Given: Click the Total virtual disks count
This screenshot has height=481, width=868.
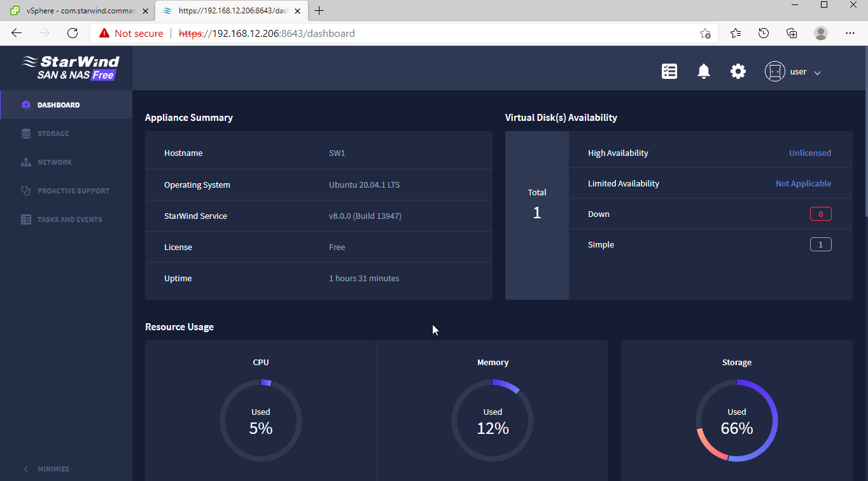Looking at the screenshot, I should tap(537, 213).
